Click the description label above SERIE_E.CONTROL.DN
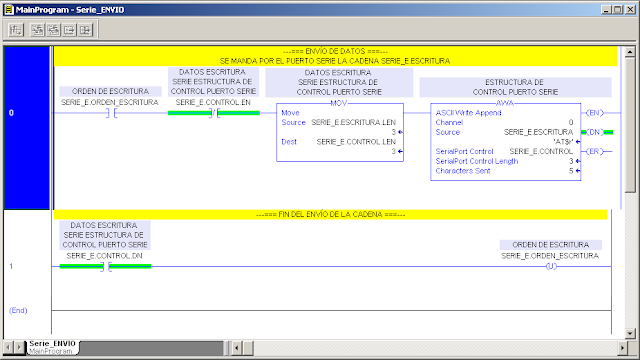The width and height of the screenshot is (640, 360). coord(105,235)
